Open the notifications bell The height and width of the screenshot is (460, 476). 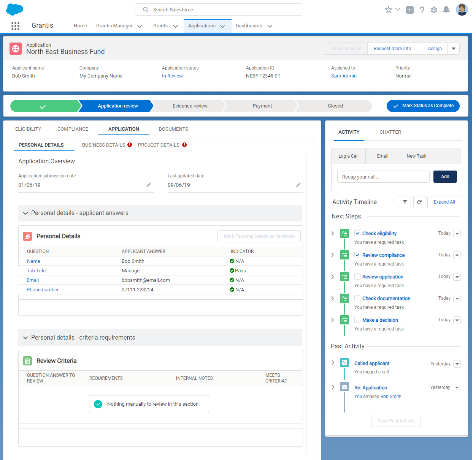pyautogui.click(x=446, y=10)
